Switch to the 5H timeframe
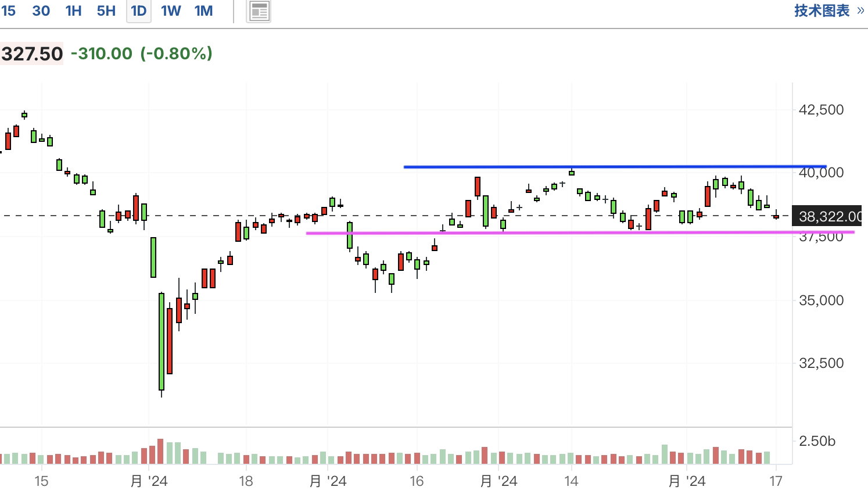The image size is (868, 501). point(106,10)
